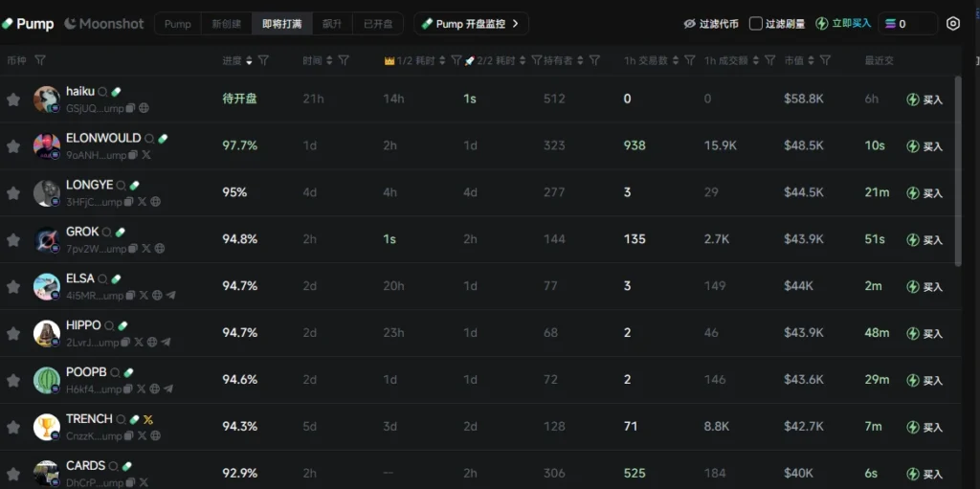Image resolution: width=980 pixels, height=489 pixels.
Task: Open the LONGYE X (Twitter) profile icon
Action: pos(142,202)
